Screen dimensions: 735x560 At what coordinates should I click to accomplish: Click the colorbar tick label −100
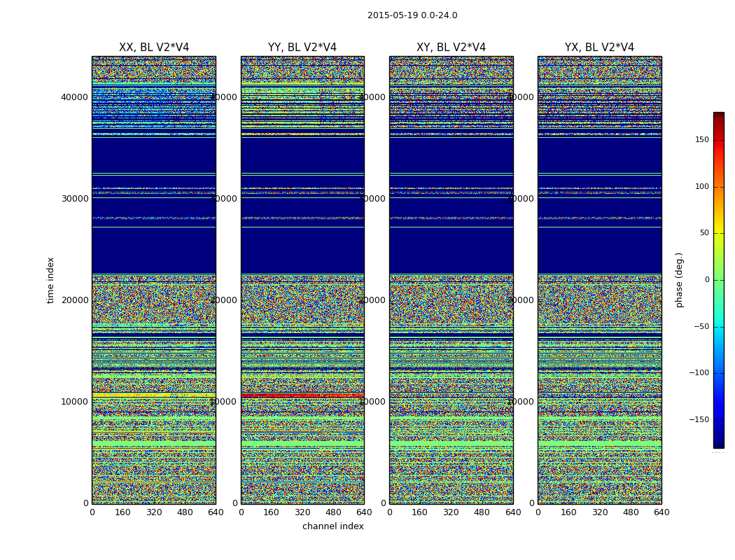[699, 373]
